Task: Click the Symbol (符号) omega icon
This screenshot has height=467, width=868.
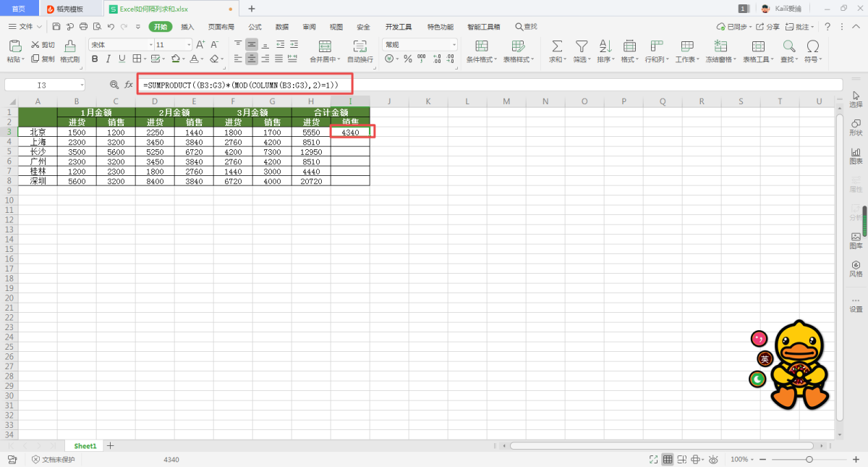Action: click(812, 47)
